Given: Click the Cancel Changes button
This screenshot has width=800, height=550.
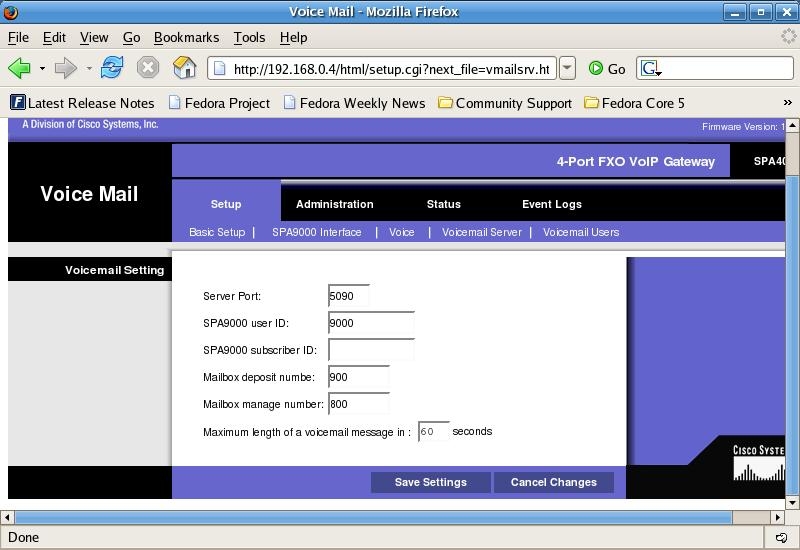Looking at the screenshot, I should pyautogui.click(x=553, y=482).
